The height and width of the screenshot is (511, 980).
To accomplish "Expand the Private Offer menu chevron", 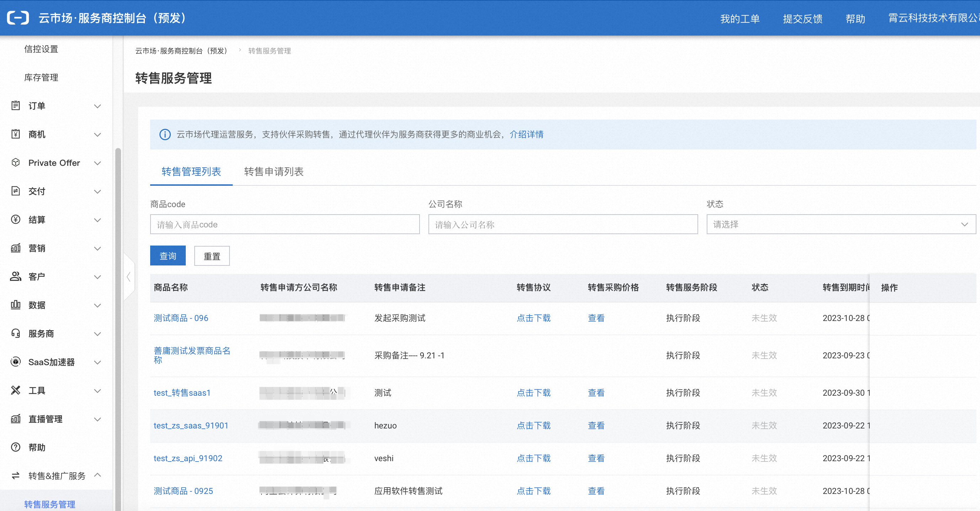I will click(x=98, y=163).
